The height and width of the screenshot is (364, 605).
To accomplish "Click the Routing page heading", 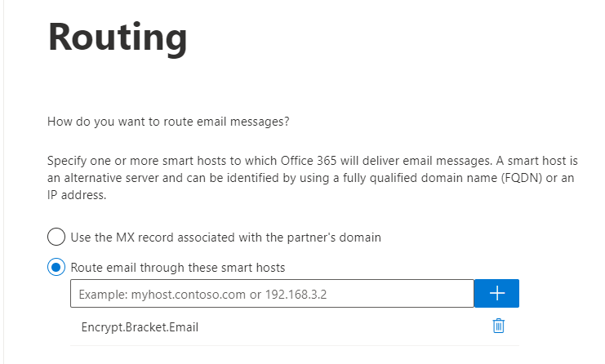I will (118, 38).
